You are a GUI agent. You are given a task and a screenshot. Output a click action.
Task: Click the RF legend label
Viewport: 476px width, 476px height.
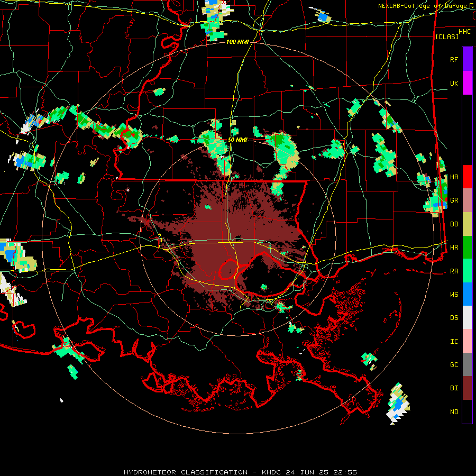[x=454, y=59]
